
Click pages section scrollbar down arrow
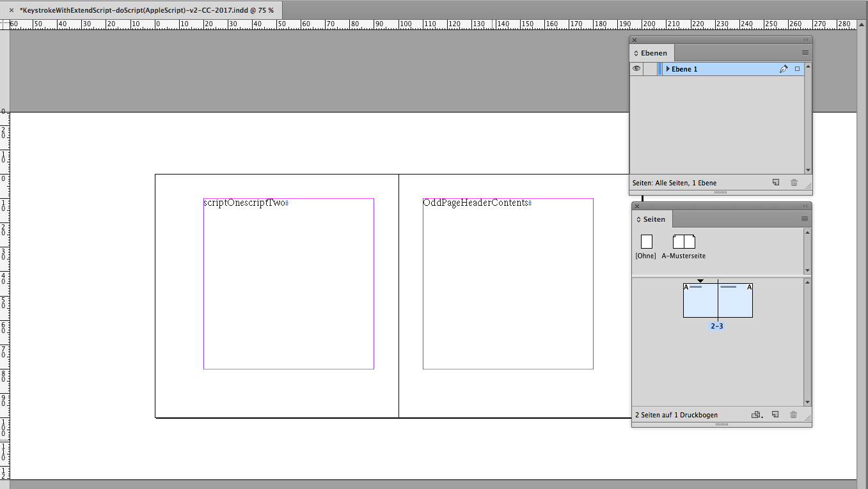coord(807,402)
